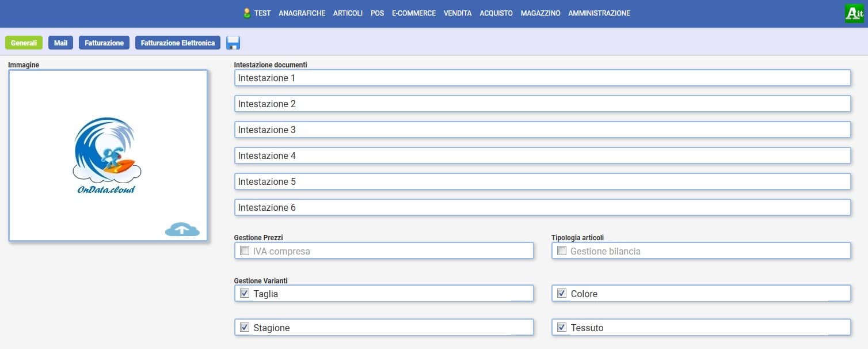Focus the Intestazione 4 text field
Screen dimensions: 868x349
coord(542,155)
